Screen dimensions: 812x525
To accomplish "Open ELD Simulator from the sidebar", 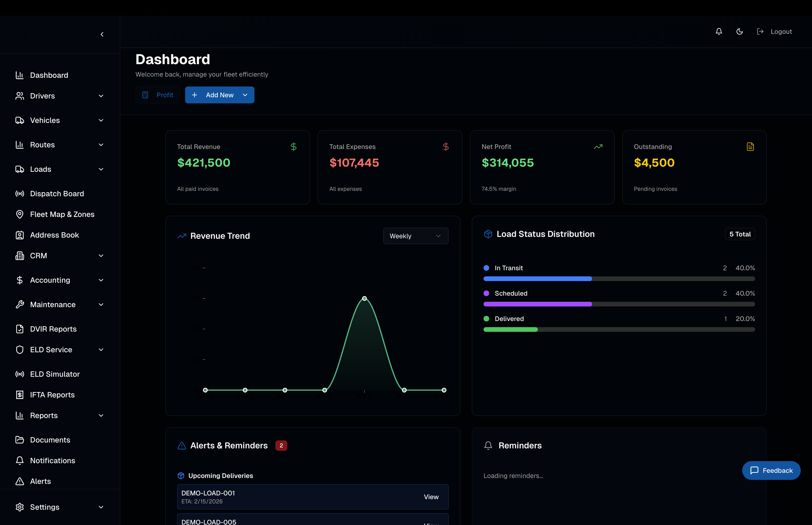I will (55, 374).
